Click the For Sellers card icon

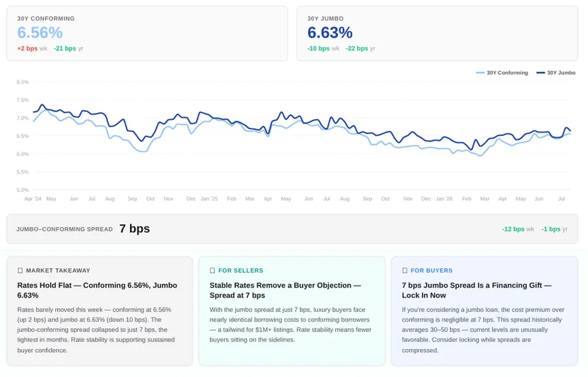212,271
